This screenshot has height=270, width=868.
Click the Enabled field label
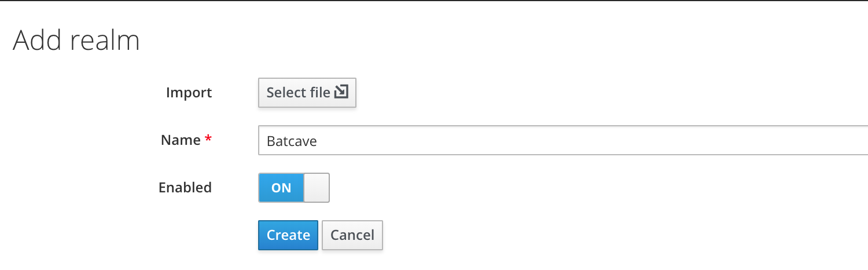(x=185, y=188)
